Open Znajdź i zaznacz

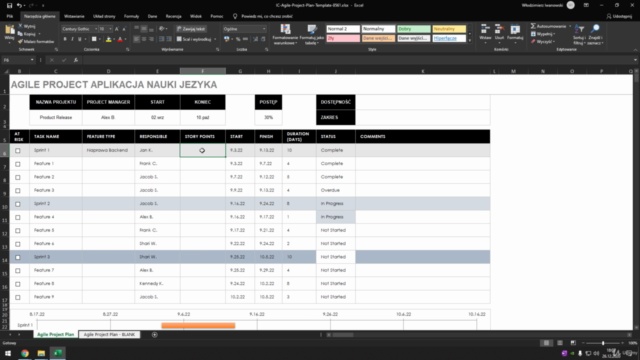pyautogui.click(x=595, y=34)
